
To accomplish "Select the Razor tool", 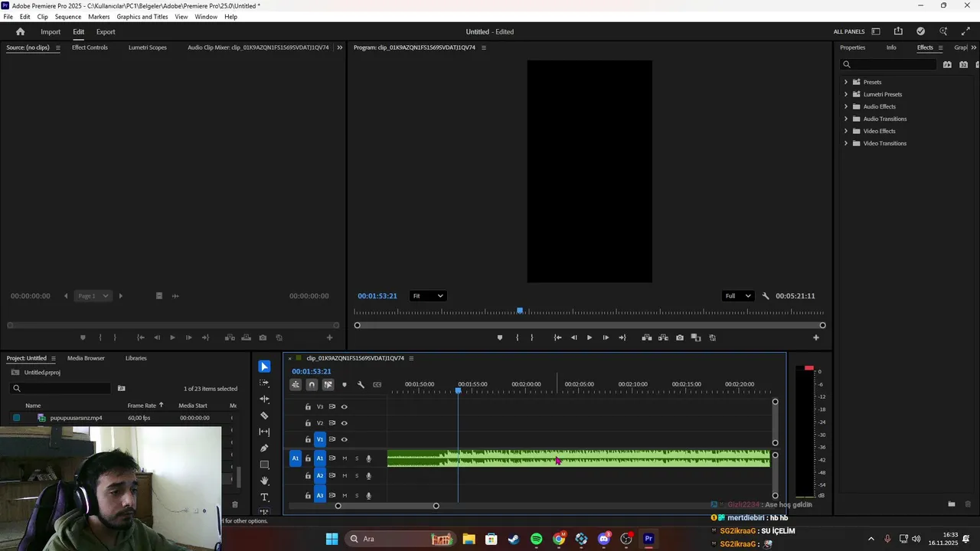I will click(x=264, y=416).
